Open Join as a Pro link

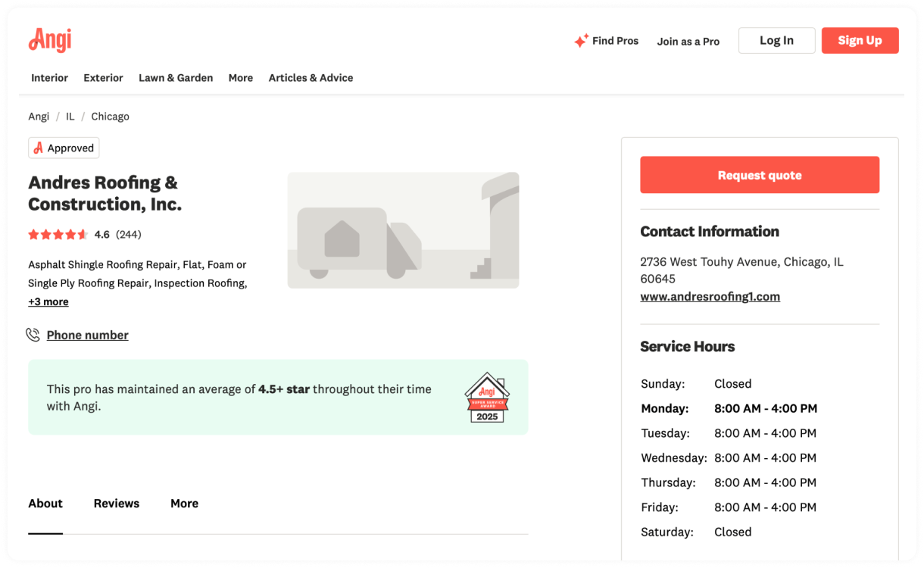(688, 41)
